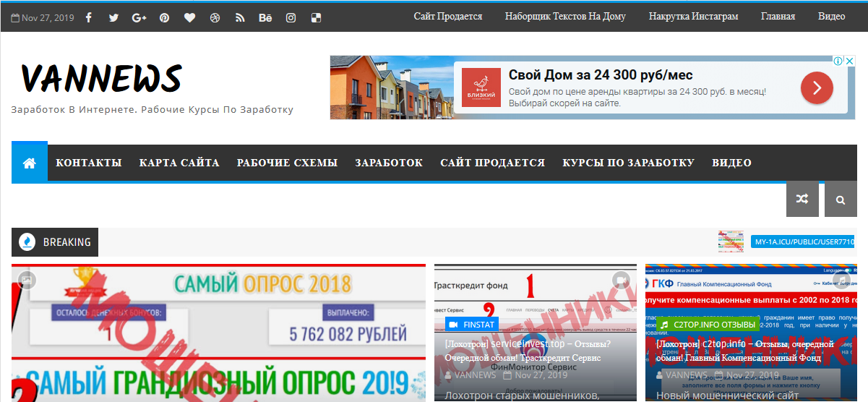Open the Instagram social icon
The image size is (868, 402).
(291, 17)
